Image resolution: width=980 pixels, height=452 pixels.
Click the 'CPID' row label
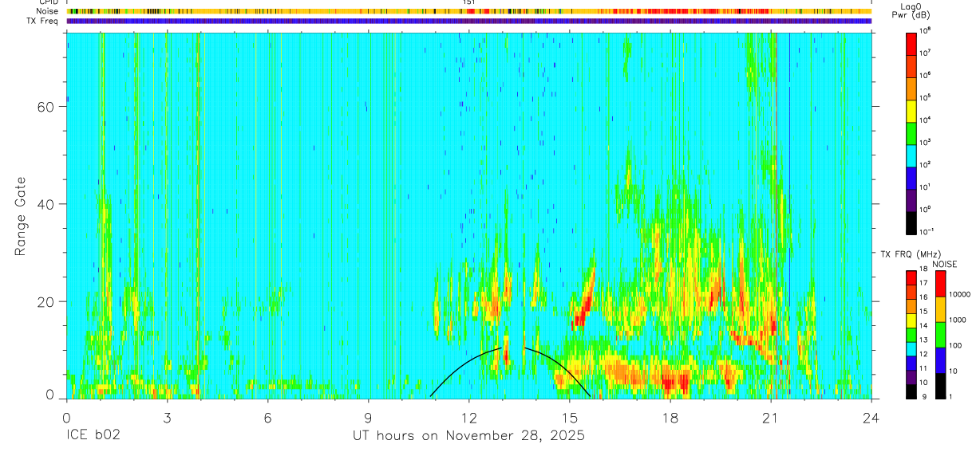(x=49, y=2)
